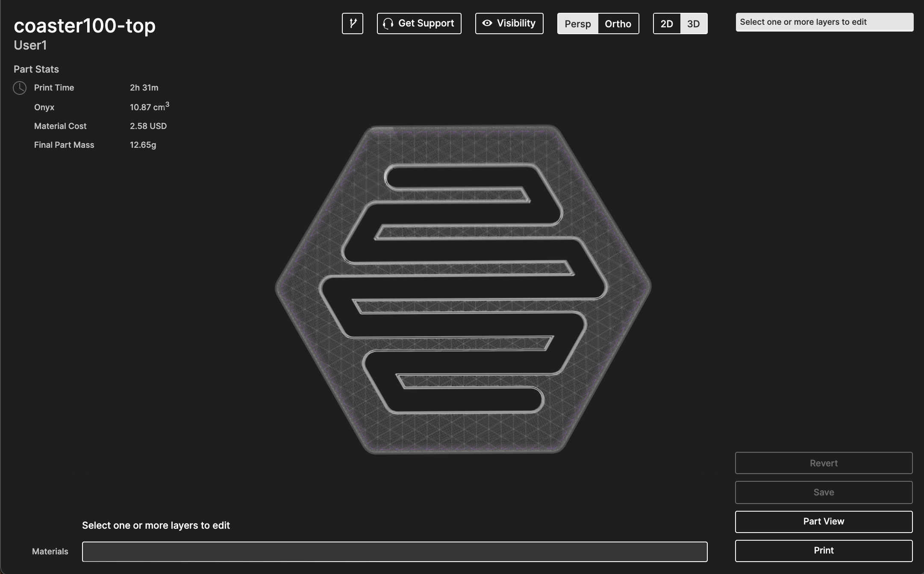This screenshot has width=924, height=574.
Task: Click the headset icon in Get Support
Action: (x=388, y=23)
